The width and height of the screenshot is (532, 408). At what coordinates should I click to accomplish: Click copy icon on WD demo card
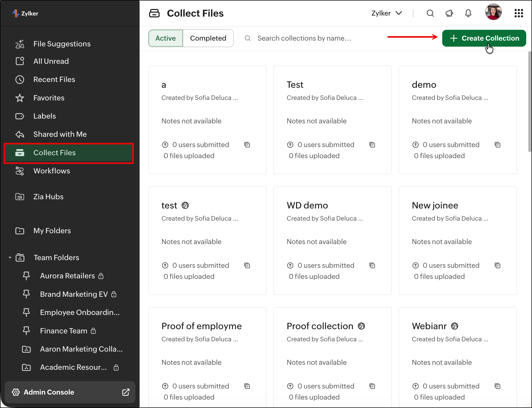(372, 265)
